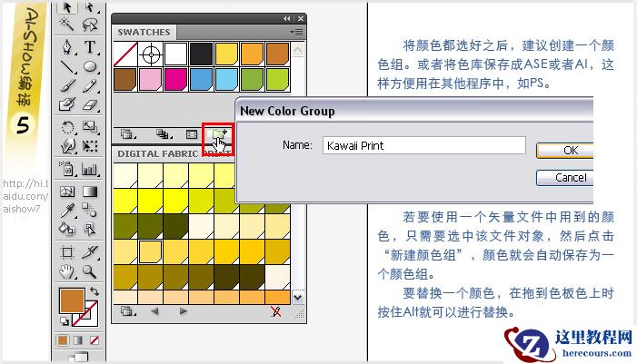The height and width of the screenshot is (364, 637).
Task: Select the Artboard tool
Action: [67, 252]
